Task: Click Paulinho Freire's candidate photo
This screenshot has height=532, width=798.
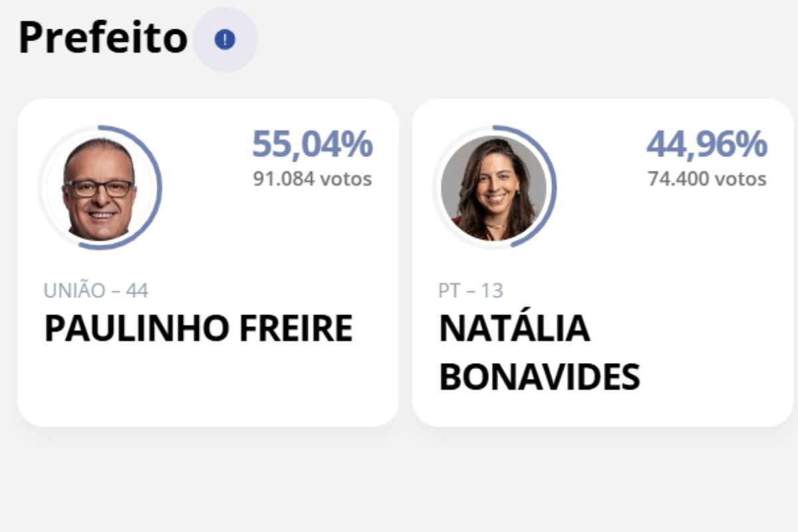Action: click(99, 188)
